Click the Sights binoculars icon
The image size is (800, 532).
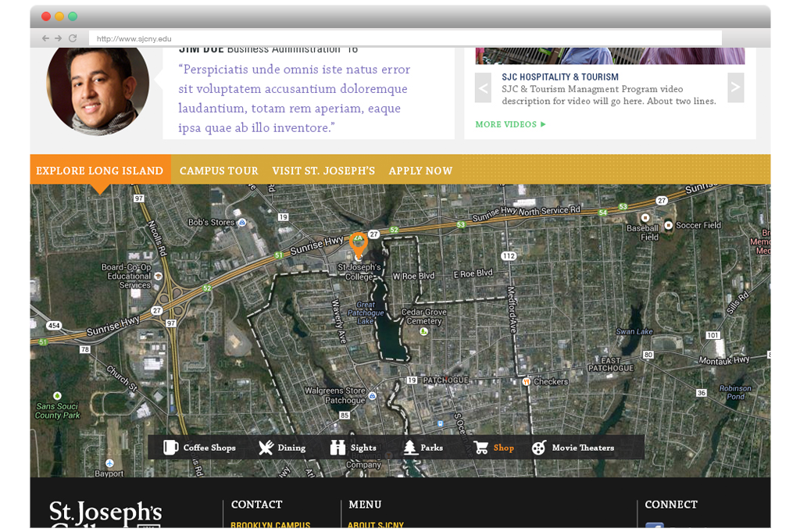[x=337, y=448]
